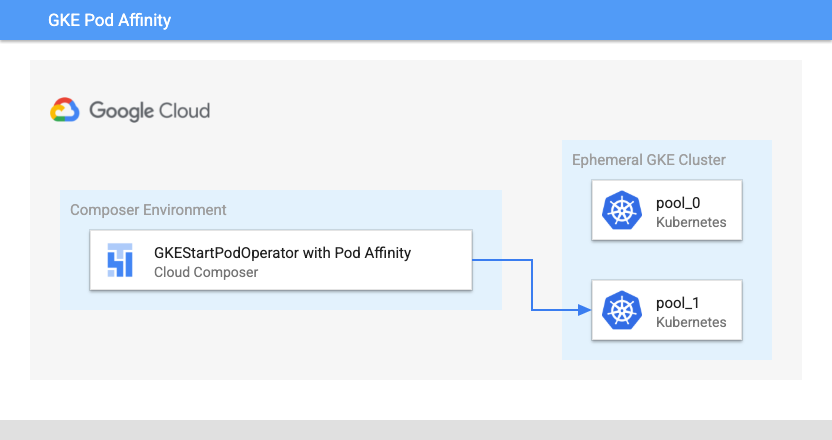Select the 'pool_1' node label
The height and width of the screenshot is (440, 832).
(678, 303)
